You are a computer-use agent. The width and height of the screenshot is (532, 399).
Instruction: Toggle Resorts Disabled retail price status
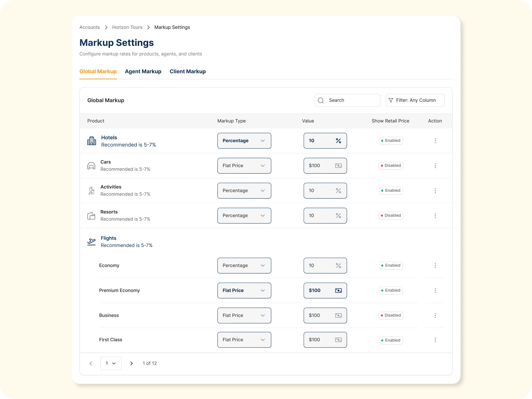391,216
